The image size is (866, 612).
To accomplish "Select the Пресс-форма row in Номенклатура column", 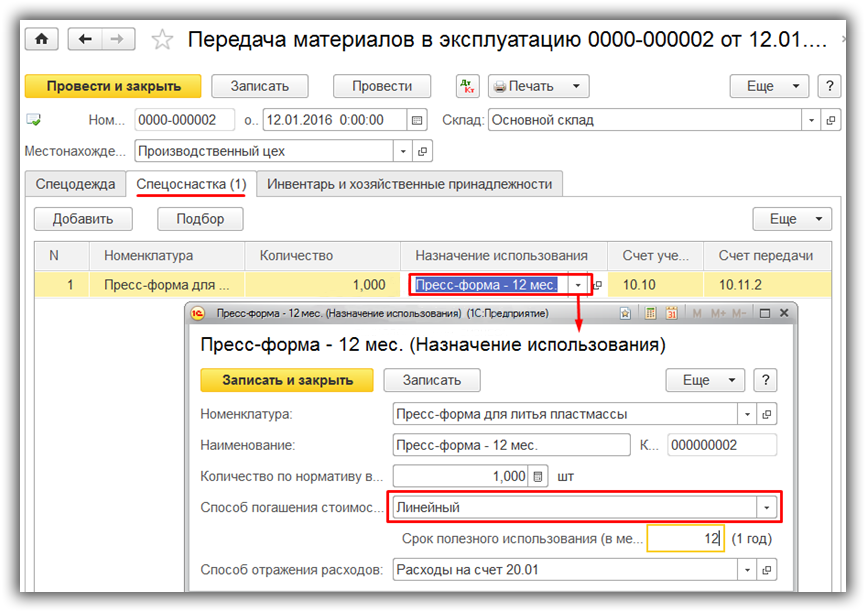I will (x=166, y=285).
